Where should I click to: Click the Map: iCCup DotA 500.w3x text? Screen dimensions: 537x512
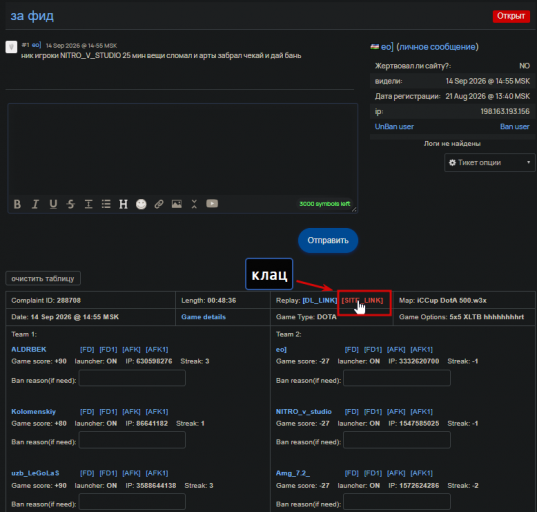(x=443, y=300)
